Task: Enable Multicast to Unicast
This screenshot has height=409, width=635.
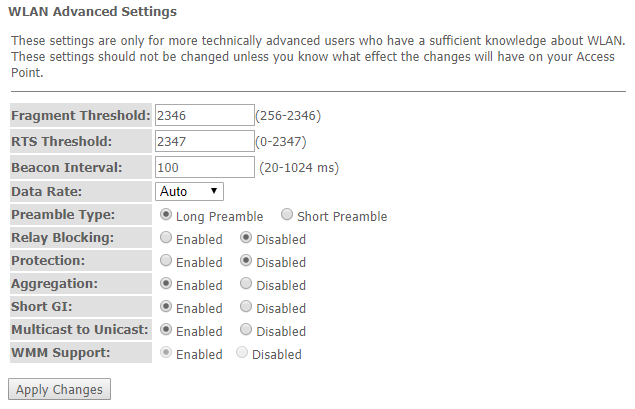Action: coord(166,330)
